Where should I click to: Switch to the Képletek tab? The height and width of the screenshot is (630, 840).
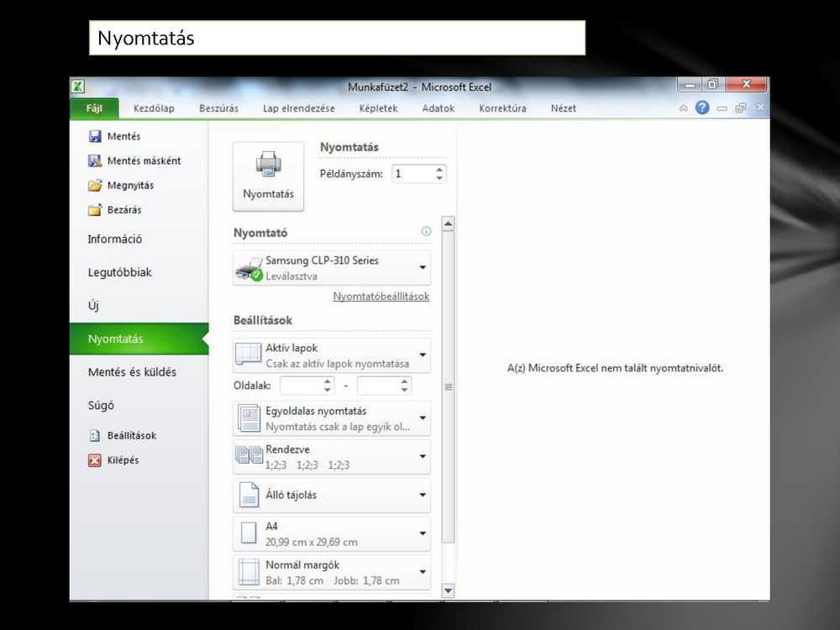tap(378, 108)
